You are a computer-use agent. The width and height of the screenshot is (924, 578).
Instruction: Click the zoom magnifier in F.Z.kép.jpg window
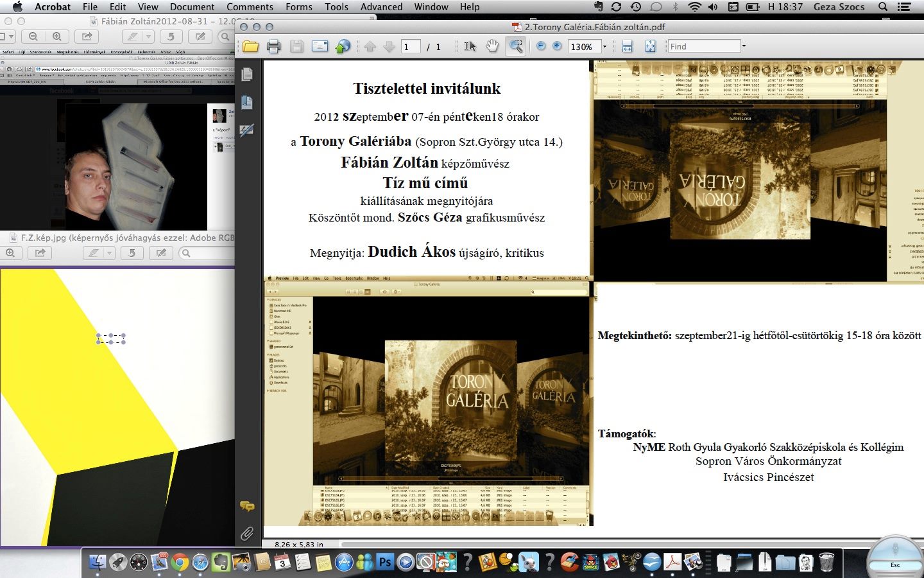pos(10,253)
